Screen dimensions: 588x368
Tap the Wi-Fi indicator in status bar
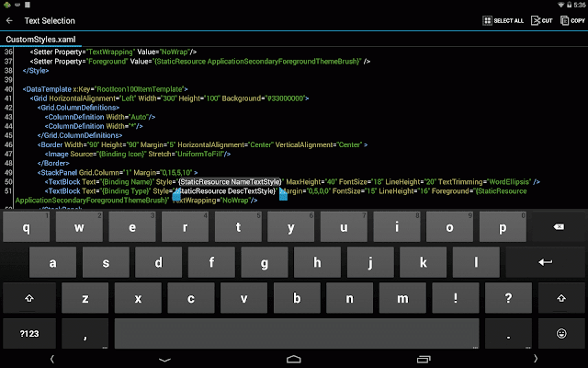pos(561,5)
